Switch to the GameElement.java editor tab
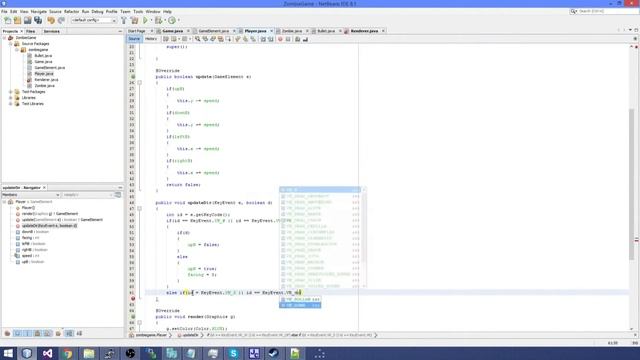640x360 pixels. coord(213,31)
